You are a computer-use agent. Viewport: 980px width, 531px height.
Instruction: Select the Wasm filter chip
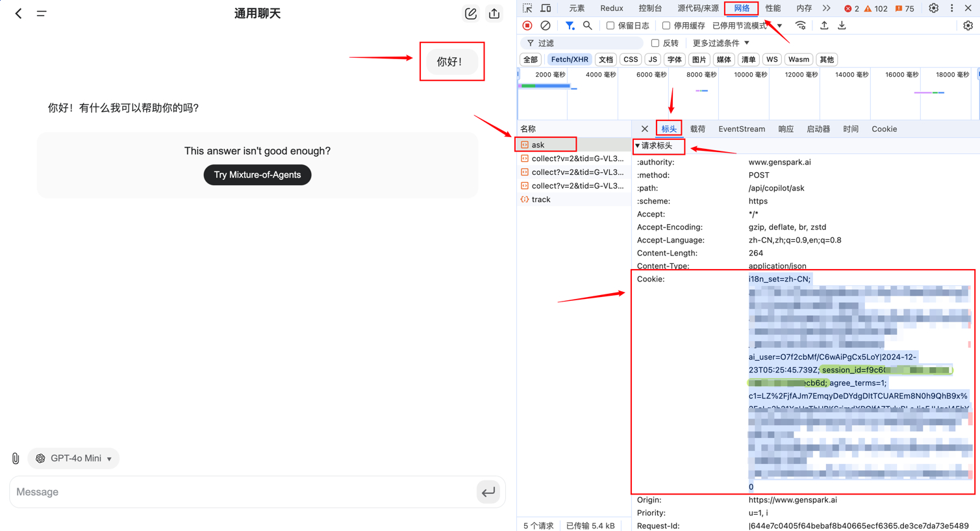tap(799, 59)
